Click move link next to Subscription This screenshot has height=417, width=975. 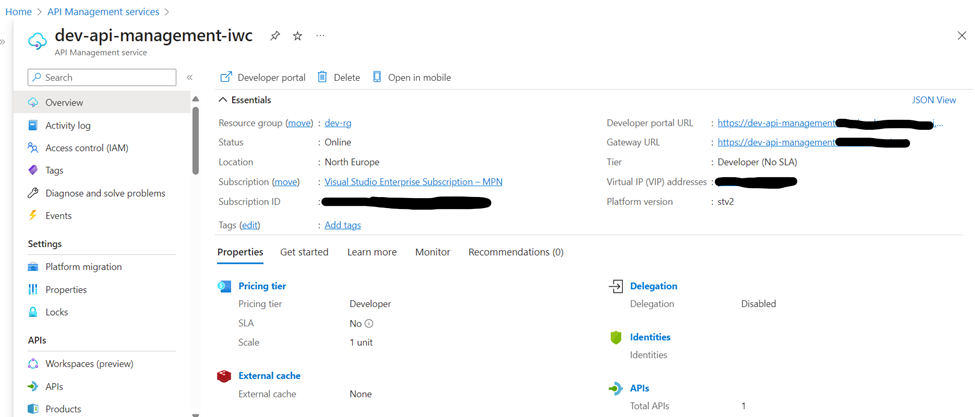(287, 182)
